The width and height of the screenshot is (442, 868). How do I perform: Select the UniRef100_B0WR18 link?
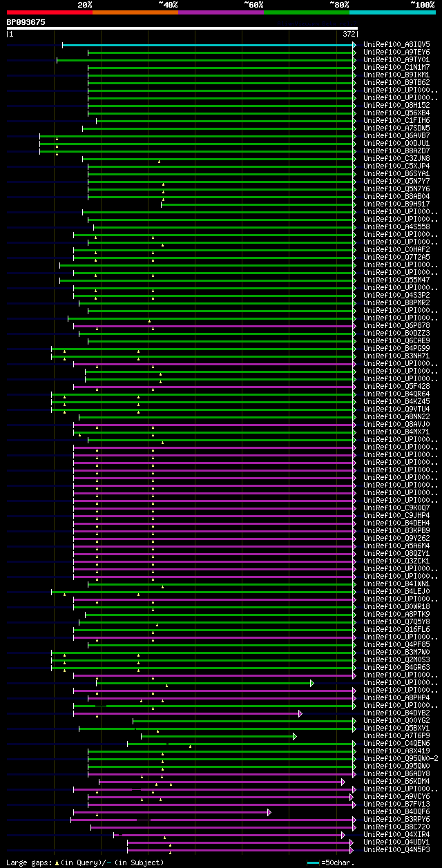(396, 606)
